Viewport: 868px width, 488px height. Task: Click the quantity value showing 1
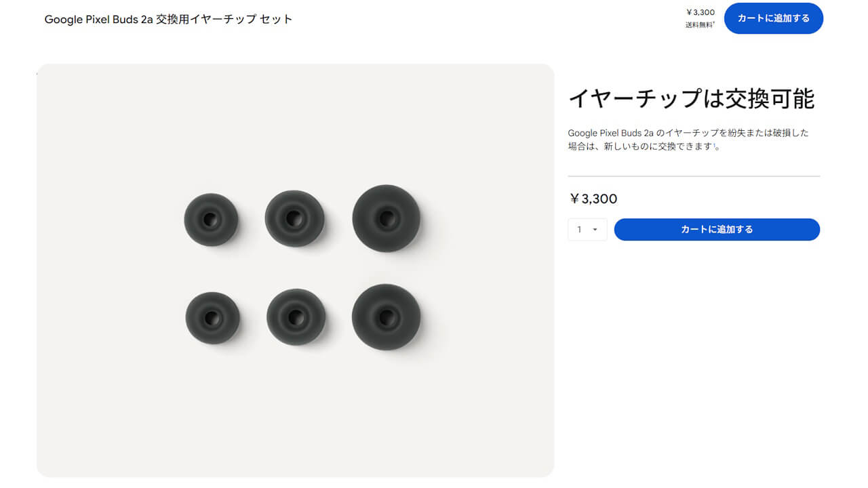[x=580, y=230]
